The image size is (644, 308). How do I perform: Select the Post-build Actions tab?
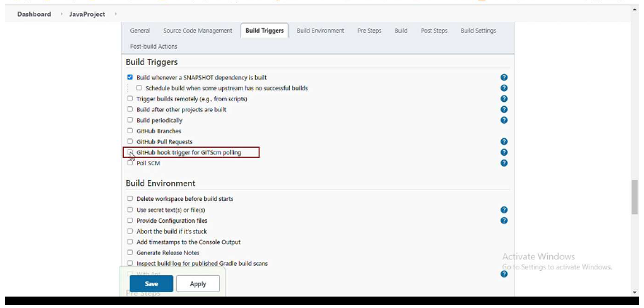154,47
